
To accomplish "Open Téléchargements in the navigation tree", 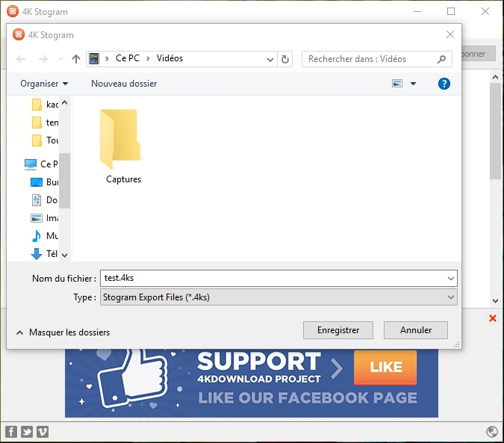I will 44,254.
